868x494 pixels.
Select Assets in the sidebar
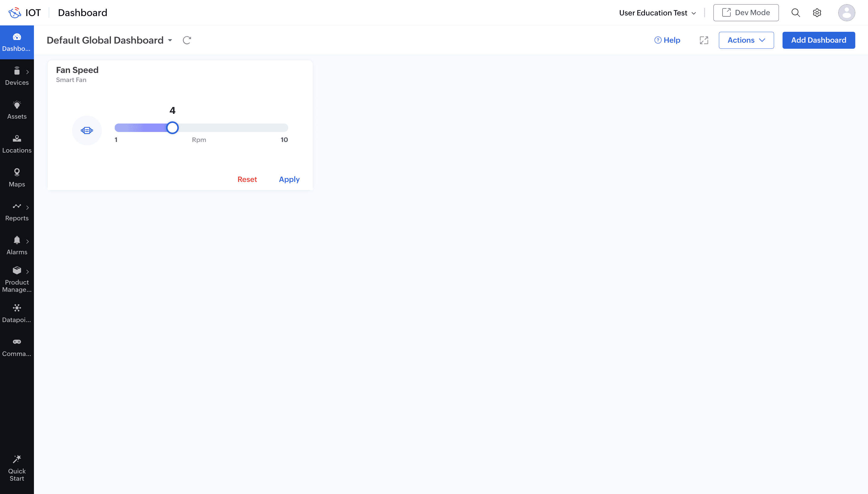click(x=17, y=110)
